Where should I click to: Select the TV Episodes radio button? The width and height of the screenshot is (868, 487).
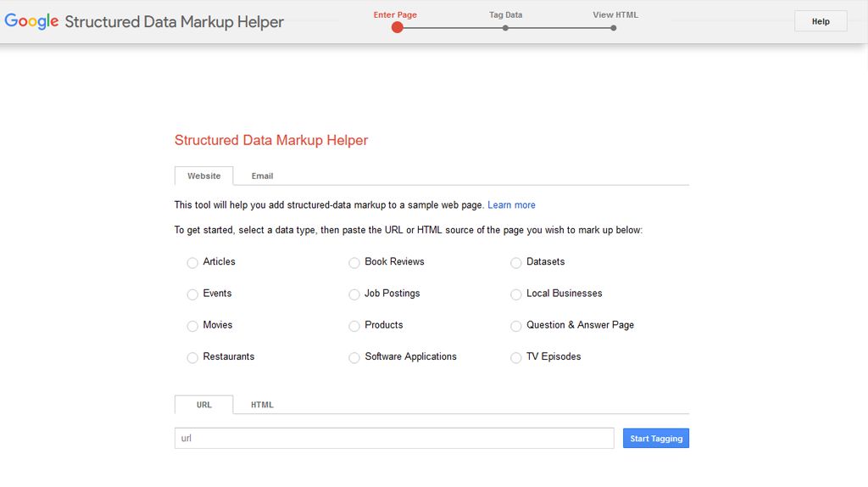[x=515, y=357]
